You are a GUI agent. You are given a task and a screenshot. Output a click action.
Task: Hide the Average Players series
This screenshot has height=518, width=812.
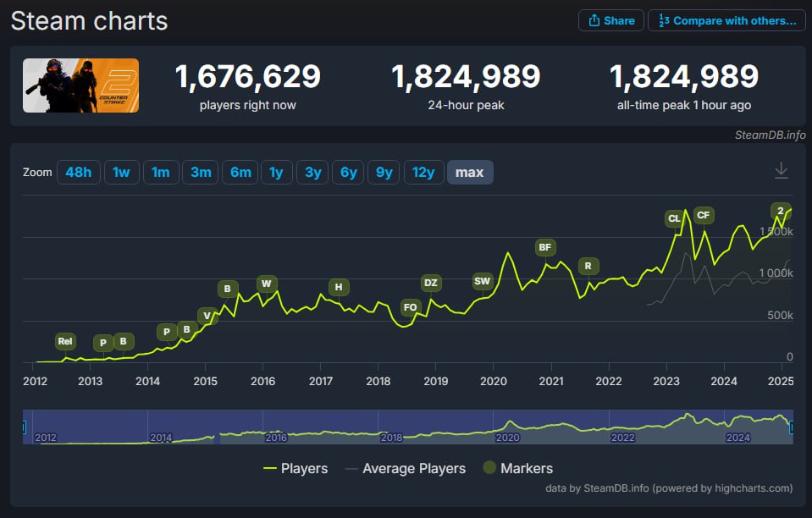click(405, 468)
